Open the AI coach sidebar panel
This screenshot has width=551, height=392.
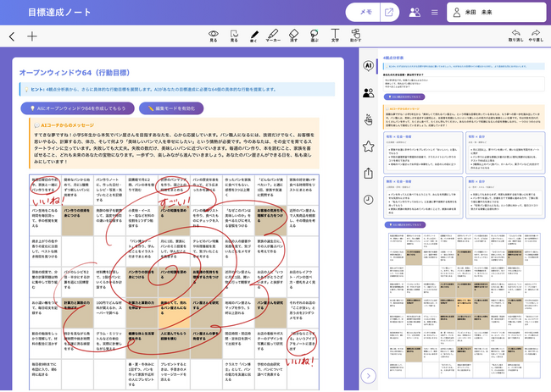[368, 65]
